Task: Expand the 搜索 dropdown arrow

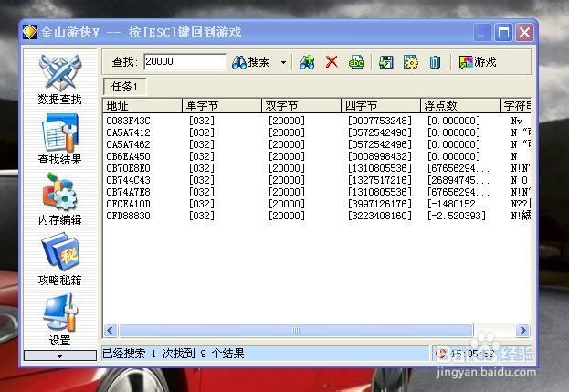Action: tap(283, 62)
